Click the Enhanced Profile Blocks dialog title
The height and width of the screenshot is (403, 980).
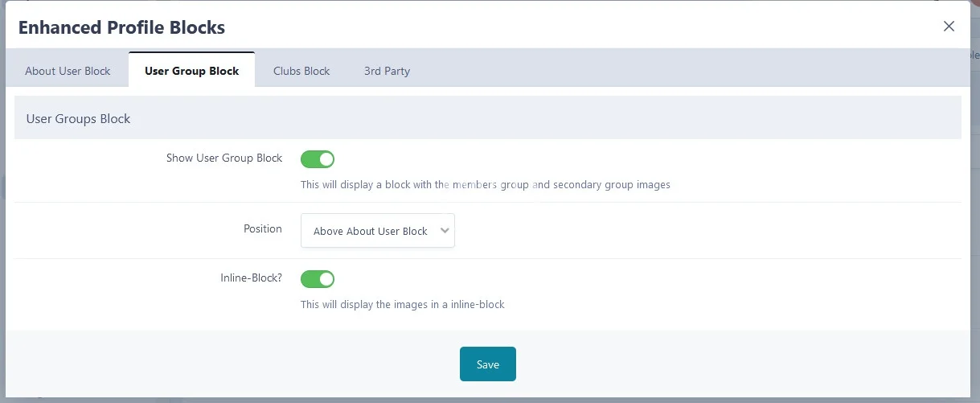[121, 27]
